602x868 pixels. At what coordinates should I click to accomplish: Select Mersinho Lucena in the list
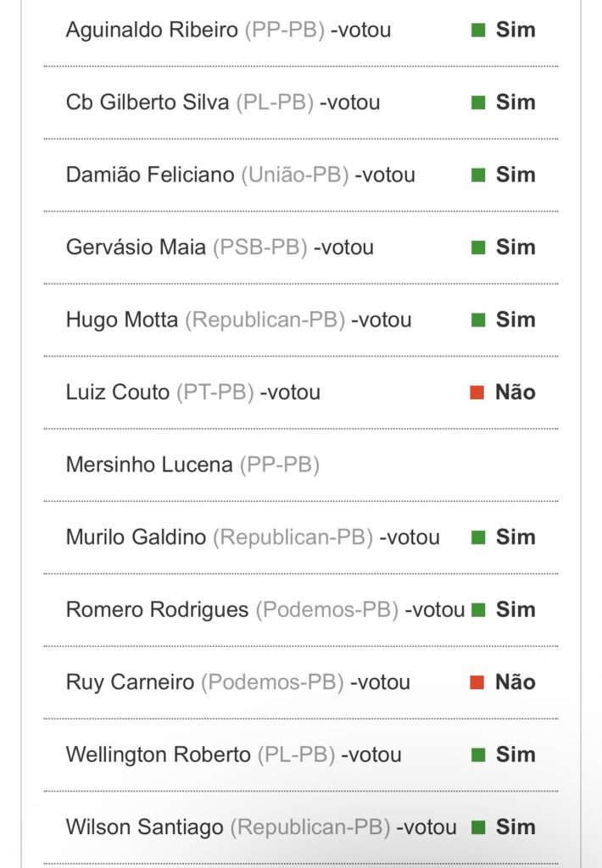click(149, 465)
